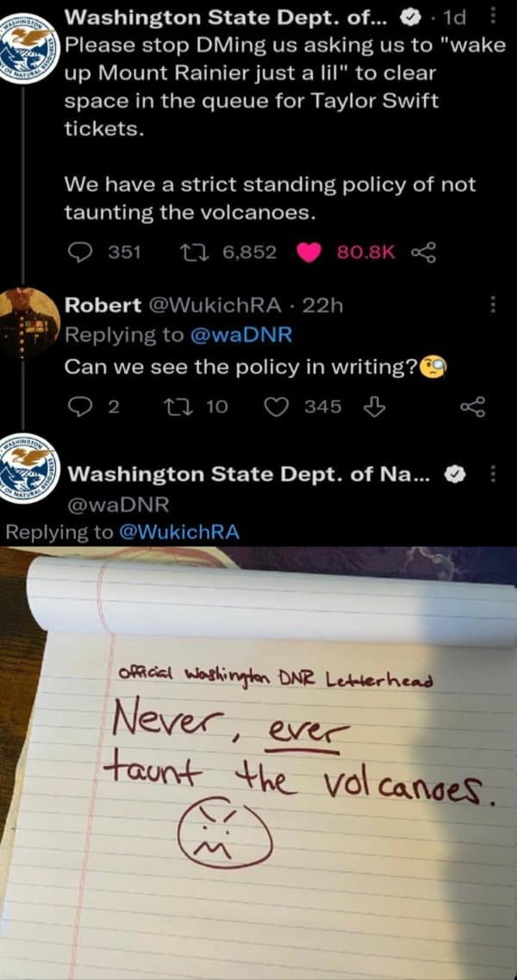Viewport: 517px width, 980px height.
Task: Share Robert's tweet
Action: (472, 407)
